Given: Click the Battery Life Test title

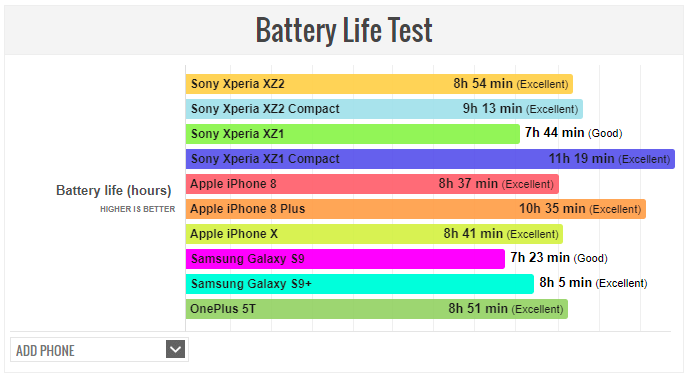Looking at the screenshot, I should [x=344, y=30].
